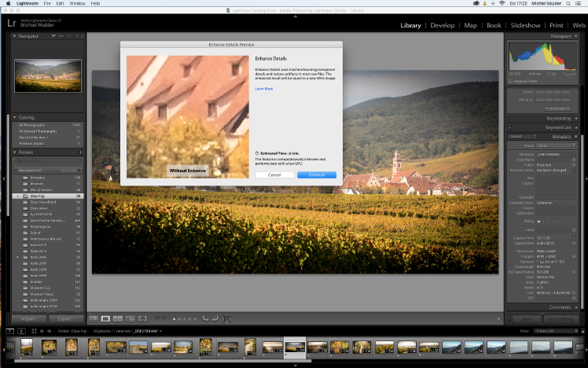Image resolution: width=588 pixels, height=368 pixels.
Task: Click the Export button
Action: [x=65, y=319]
